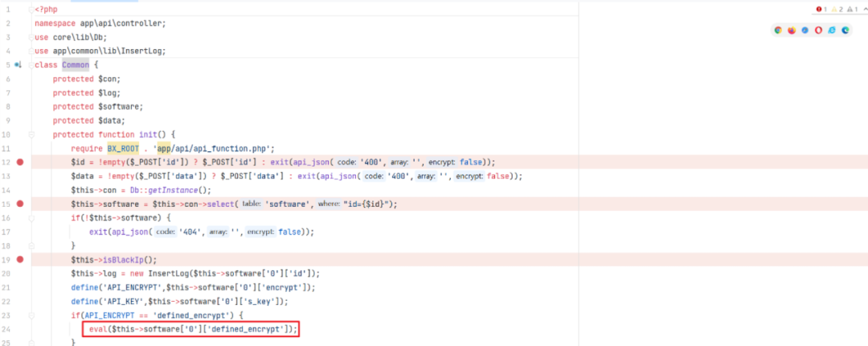868x346 pixels.
Task: Open file in Safari browser
Action: (x=805, y=31)
